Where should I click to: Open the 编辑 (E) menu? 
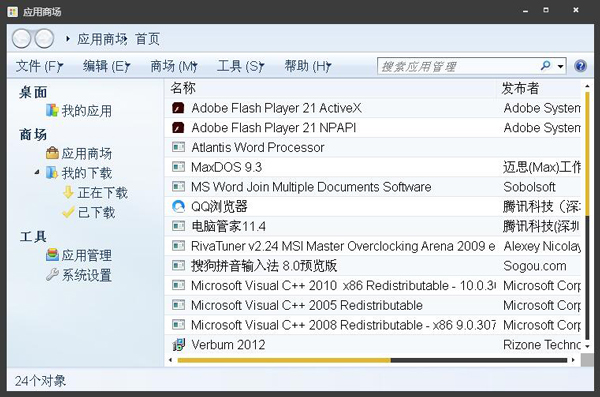106,66
